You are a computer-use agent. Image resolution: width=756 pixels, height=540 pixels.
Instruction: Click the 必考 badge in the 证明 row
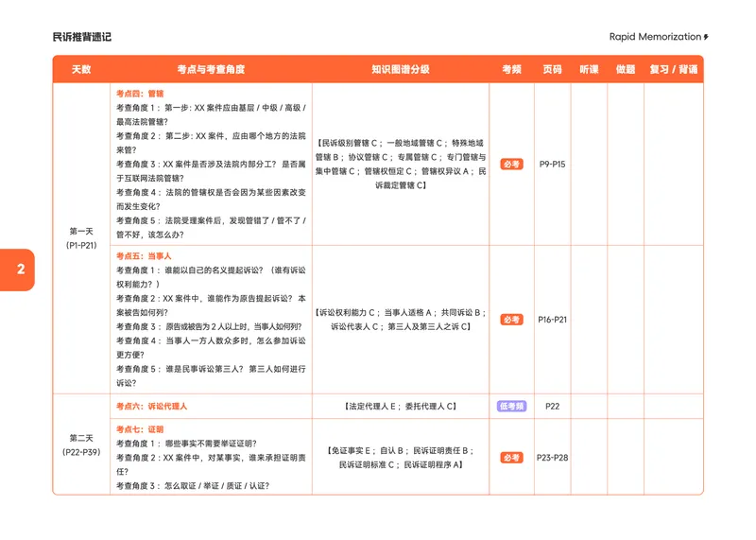(x=511, y=458)
